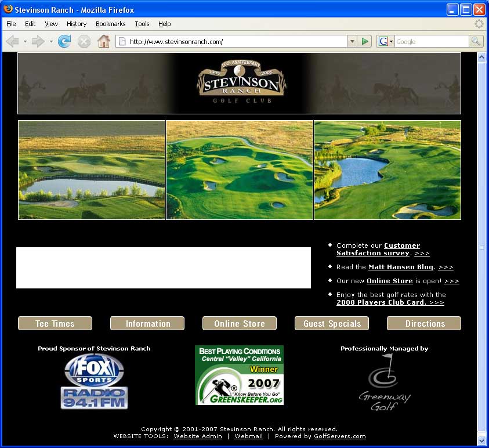Open the Tools menu
Viewport: 489px width, 448px height.
(142, 24)
